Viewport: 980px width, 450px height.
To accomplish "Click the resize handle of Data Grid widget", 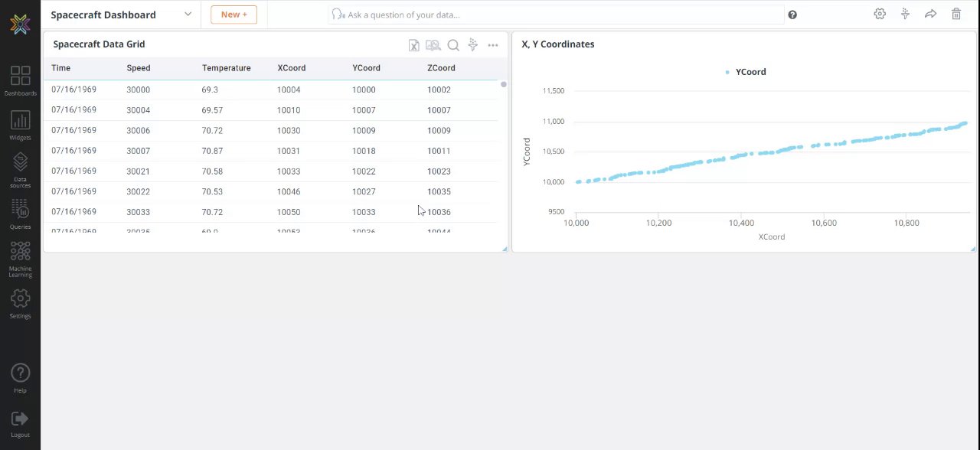I will tap(505, 249).
